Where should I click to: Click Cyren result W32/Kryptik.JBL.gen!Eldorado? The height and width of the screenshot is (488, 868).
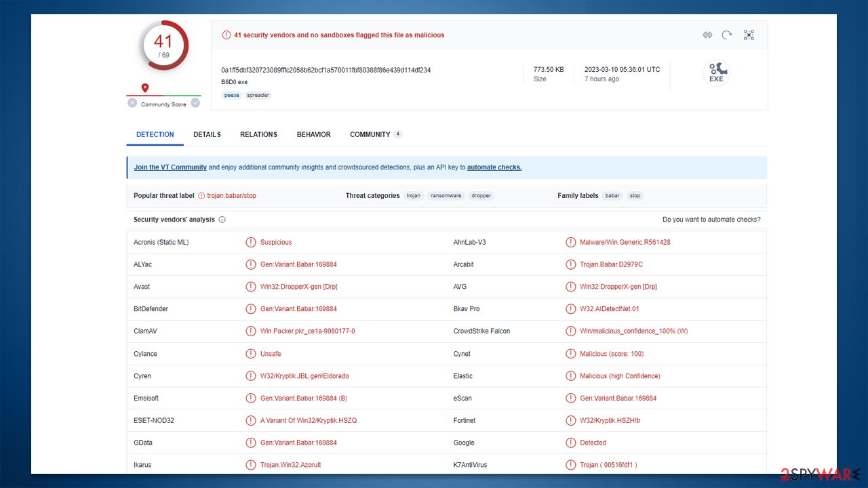tap(304, 376)
